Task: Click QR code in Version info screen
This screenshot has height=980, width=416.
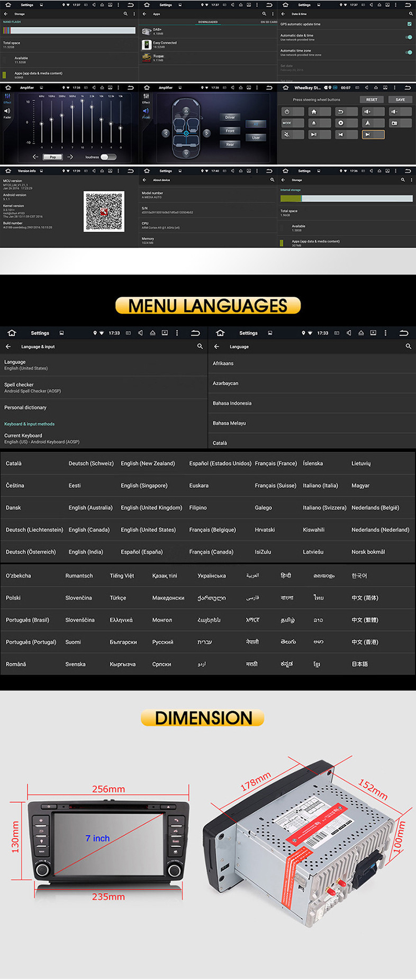Action: click(104, 211)
